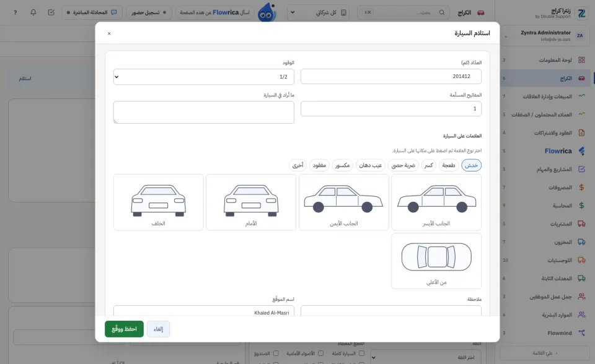
Task: Select the أخرى mark type chip
Action: pos(298,165)
